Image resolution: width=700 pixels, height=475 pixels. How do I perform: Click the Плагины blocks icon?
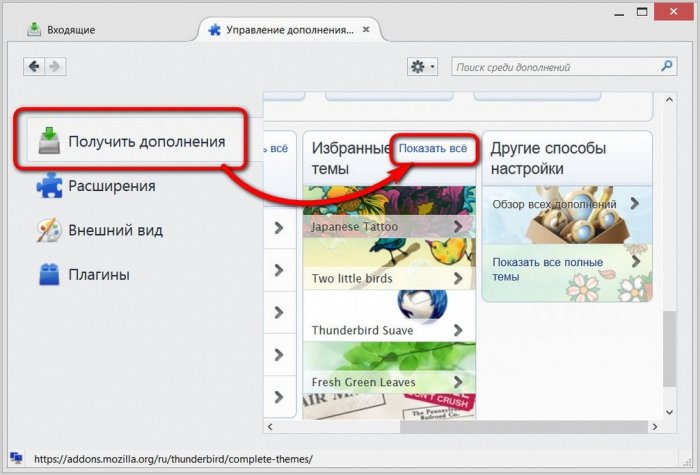click(50, 274)
